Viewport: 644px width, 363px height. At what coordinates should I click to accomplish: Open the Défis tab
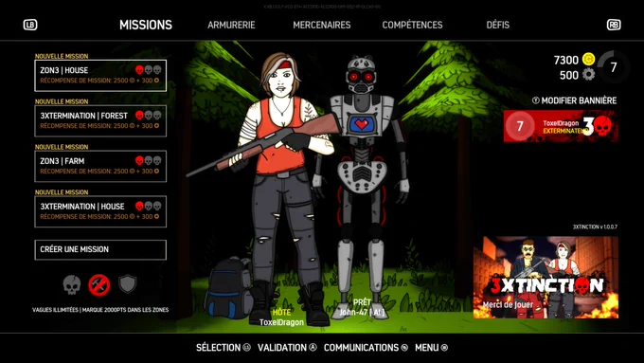pyautogui.click(x=498, y=25)
